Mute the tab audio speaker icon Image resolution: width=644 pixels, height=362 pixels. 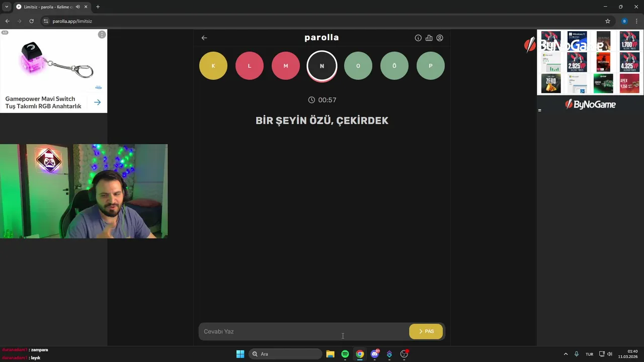[78, 7]
